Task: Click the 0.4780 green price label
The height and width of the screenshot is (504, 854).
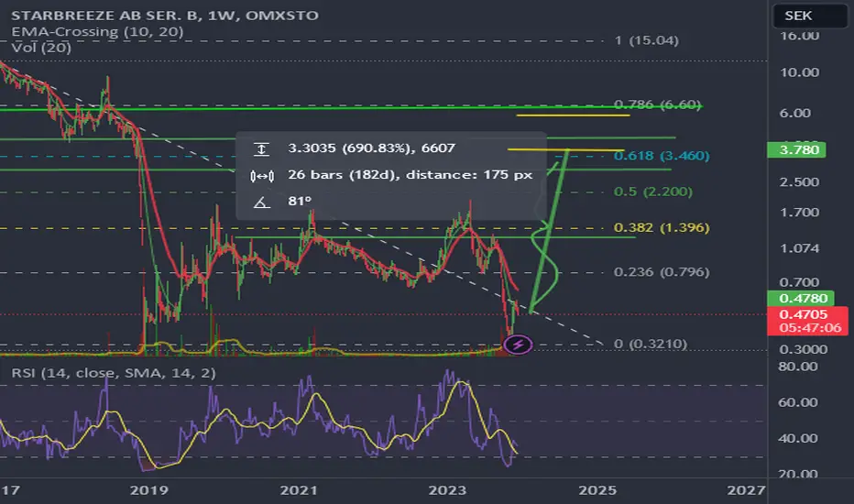Action: (x=800, y=298)
